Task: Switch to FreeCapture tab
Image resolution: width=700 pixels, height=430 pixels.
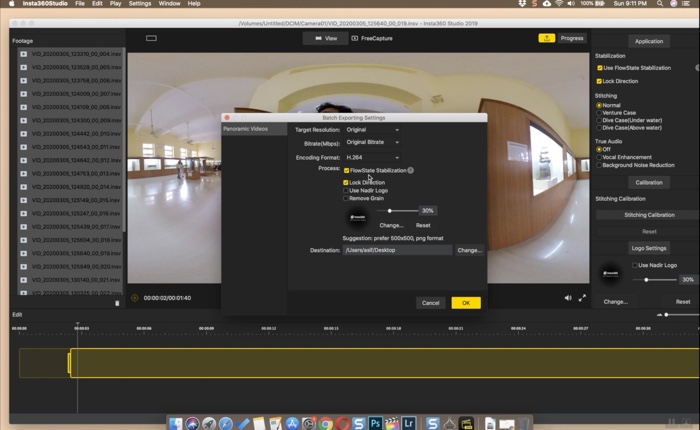Action: [x=372, y=38]
